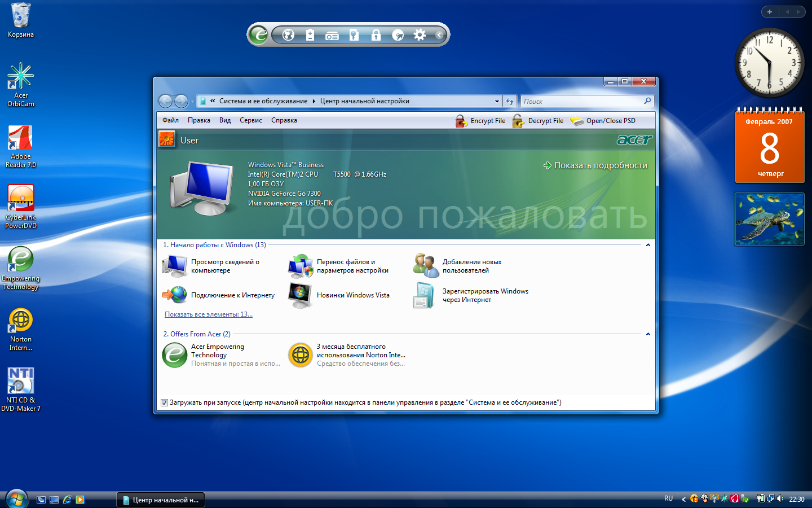The width and height of the screenshot is (812, 508).
Task: Select 'Подключение к Интернету' item
Action: coord(219,295)
